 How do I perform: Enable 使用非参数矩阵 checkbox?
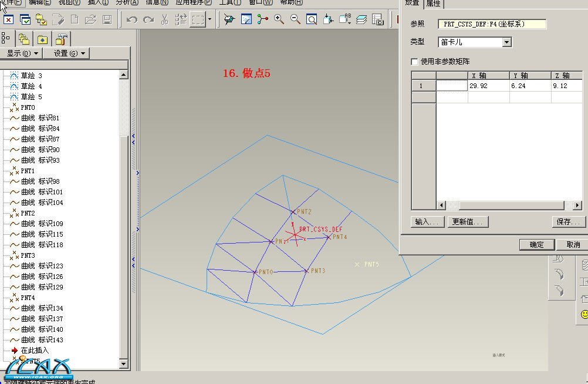(x=415, y=62)
